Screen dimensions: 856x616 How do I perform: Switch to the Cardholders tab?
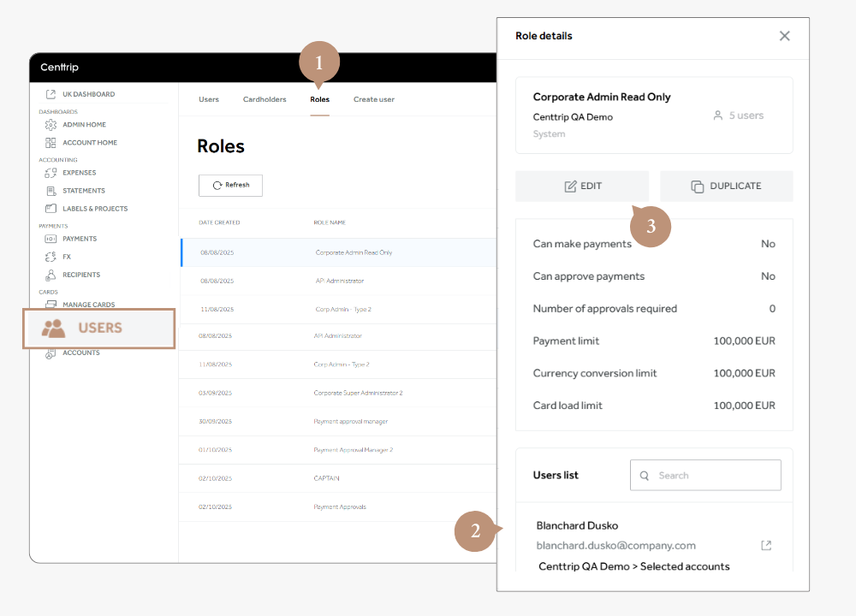pyautogui.click(x=265, y=99)
